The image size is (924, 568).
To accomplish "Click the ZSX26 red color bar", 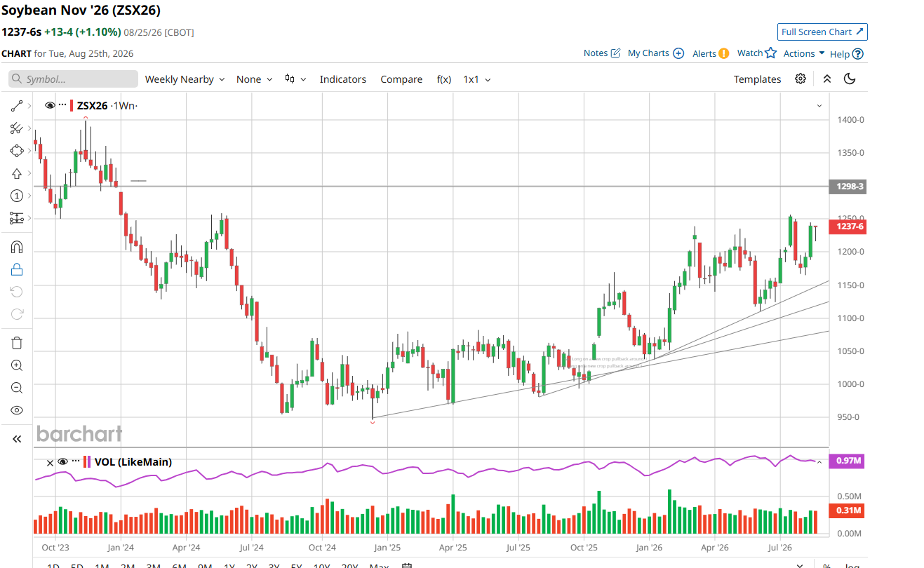I will (72, 105).
